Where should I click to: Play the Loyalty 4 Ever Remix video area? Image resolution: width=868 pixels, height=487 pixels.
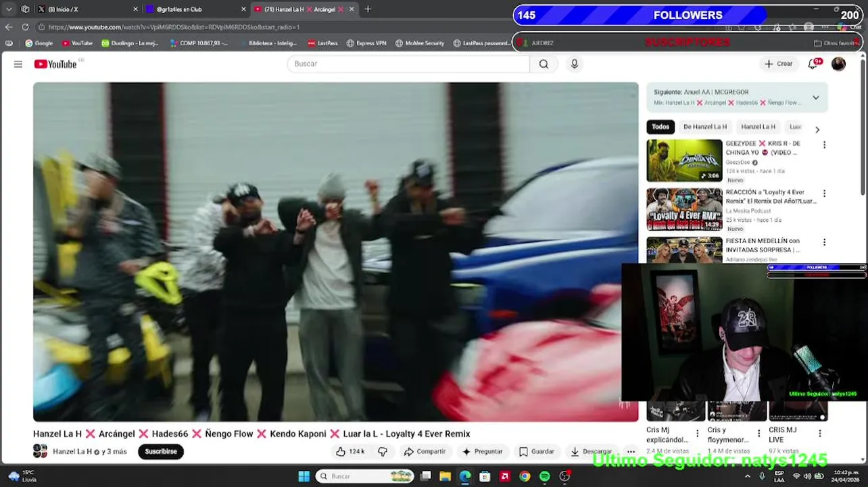[335, 252]
